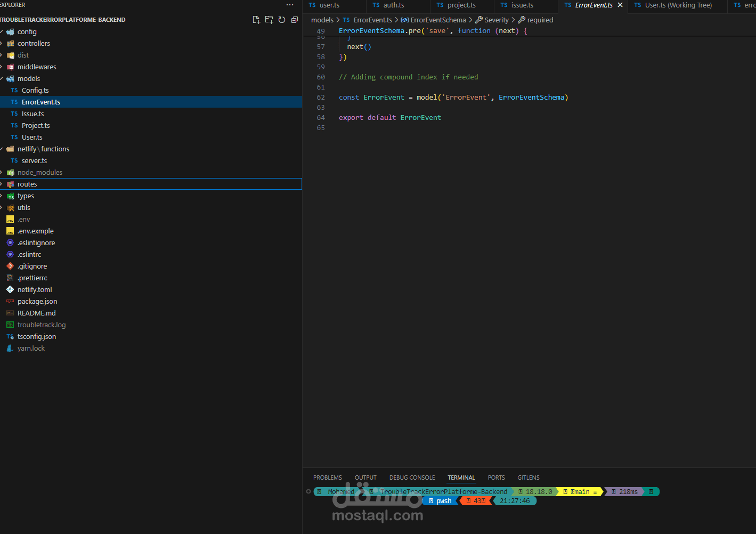
Task: Click the 'main' git branch terminal segment
Action: (580, 492)
